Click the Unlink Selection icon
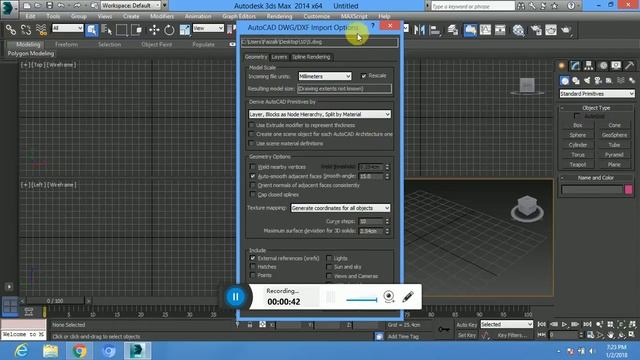Viewport: 640px width, 360px height. [26, 30]
